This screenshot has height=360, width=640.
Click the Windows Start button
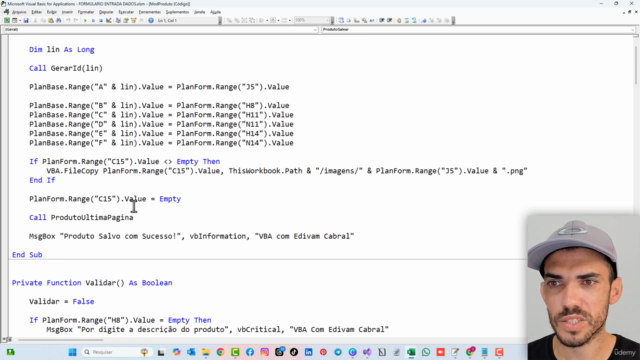[x=73, y=352]
